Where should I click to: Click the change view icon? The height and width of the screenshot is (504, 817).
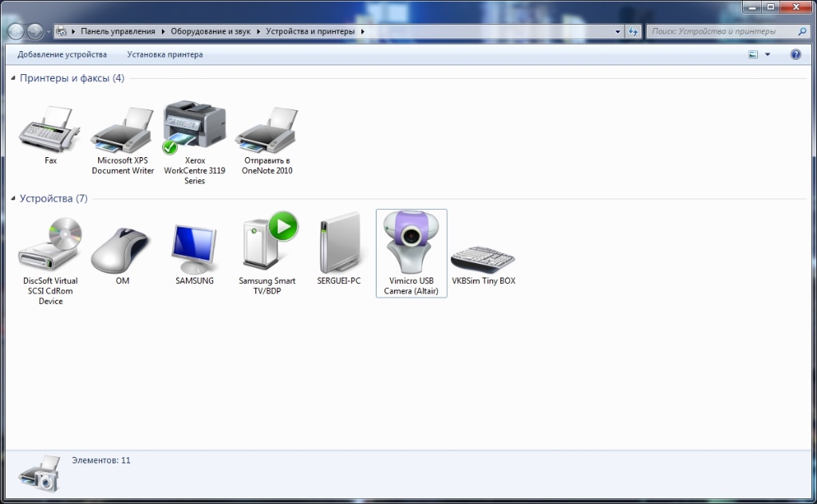pyautogui.click(x=753, y=54)
